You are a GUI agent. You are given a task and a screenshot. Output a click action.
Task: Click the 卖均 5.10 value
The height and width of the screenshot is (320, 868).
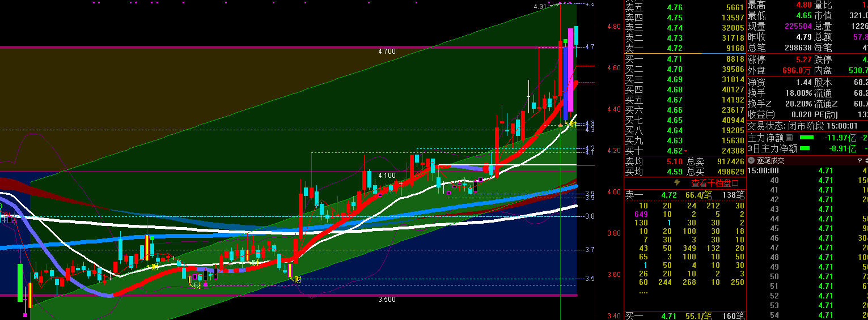(x=675, y=161)
